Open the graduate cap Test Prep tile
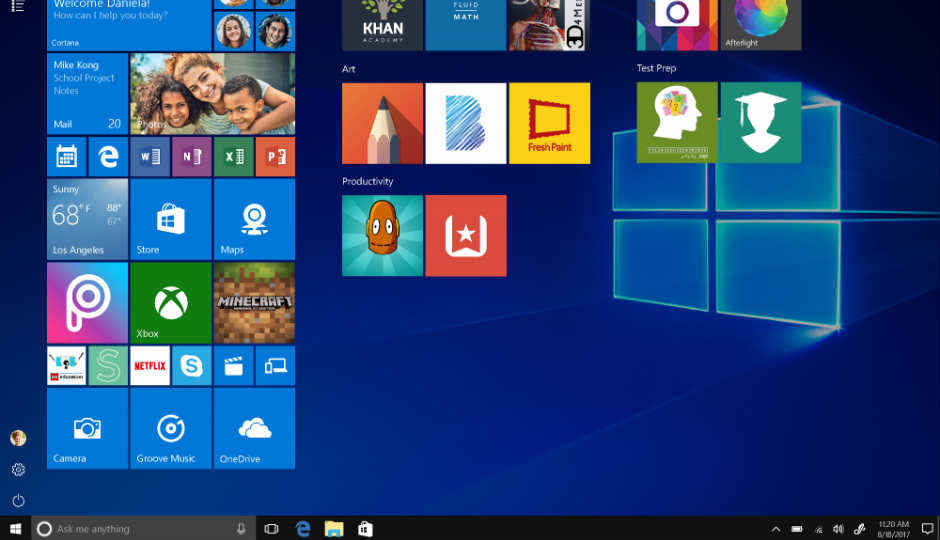Screen dimensions: 940x540 761,123
